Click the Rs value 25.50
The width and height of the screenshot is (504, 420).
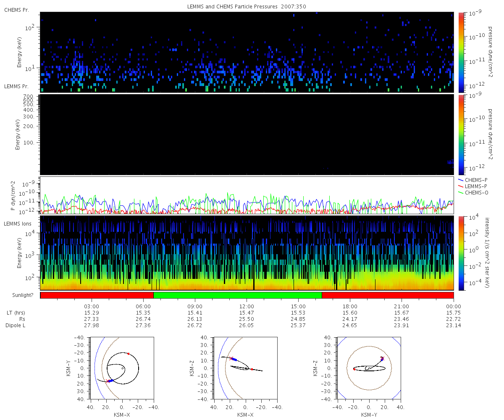pos(247,319)
